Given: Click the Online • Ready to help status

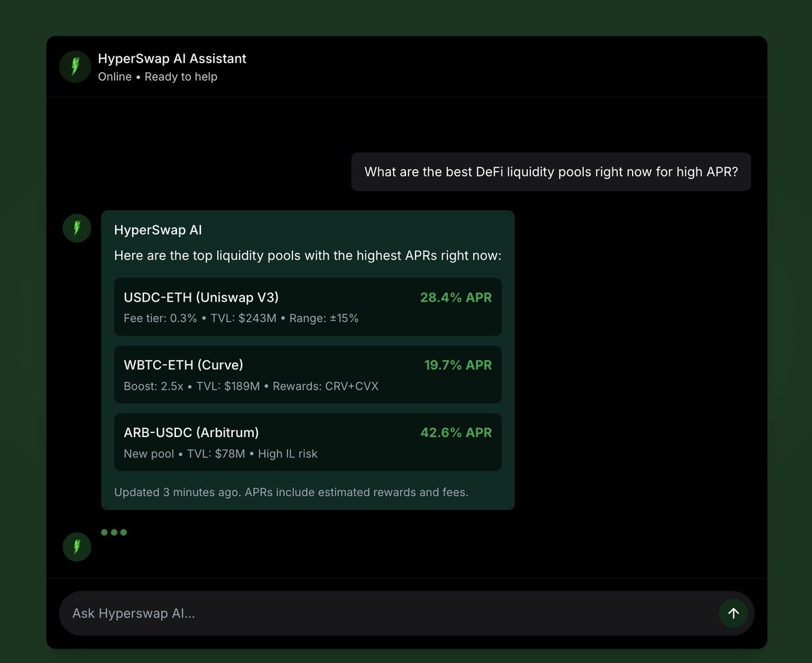Looking at the screenshot, I should 158,77.
